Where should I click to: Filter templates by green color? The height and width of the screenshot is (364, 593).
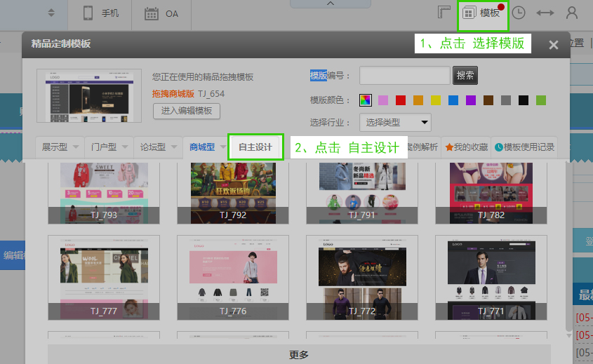(540, 100)
